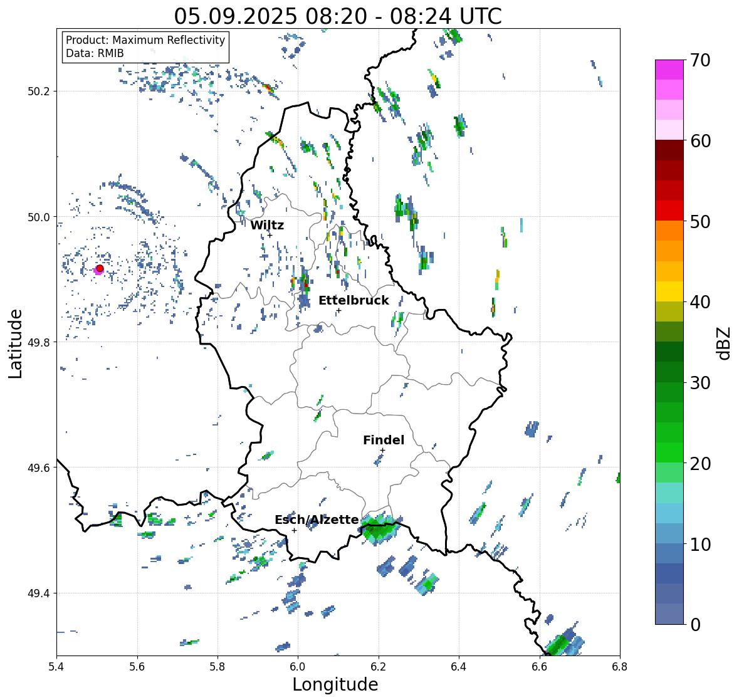Click the longitude tick label 6.8
This screenshot has height=700, width=739.
620,667
